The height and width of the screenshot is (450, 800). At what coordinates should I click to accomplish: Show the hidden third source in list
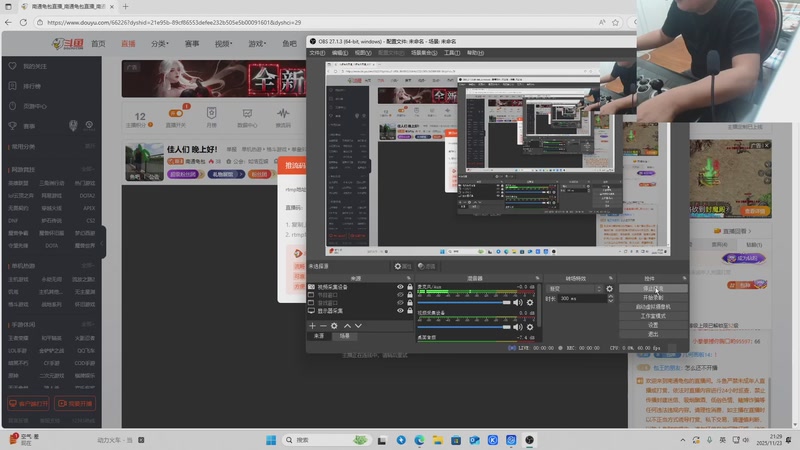pyautogui.click(x=400, y=303)
